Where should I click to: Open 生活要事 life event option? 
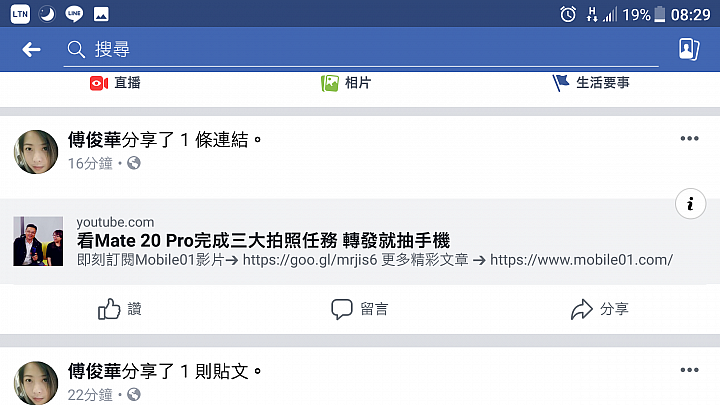[591, 83]
